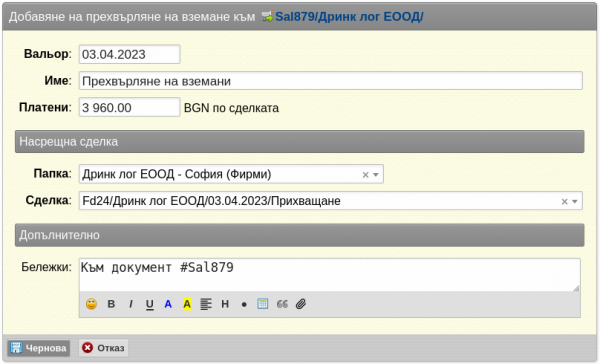Click the Насрещна сделка section header
This screenshot has width=600, height=364.
(300, 142)
